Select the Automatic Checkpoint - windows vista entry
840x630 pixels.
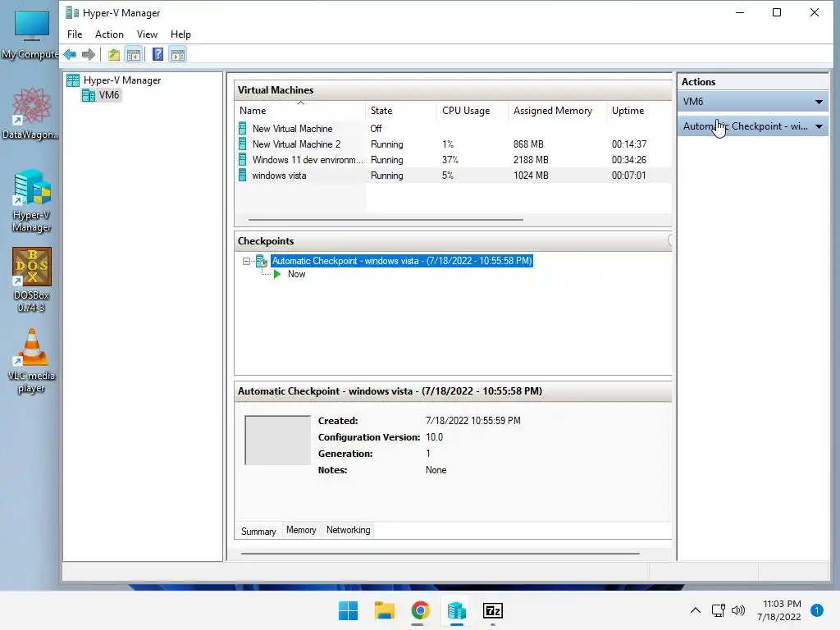402,261
